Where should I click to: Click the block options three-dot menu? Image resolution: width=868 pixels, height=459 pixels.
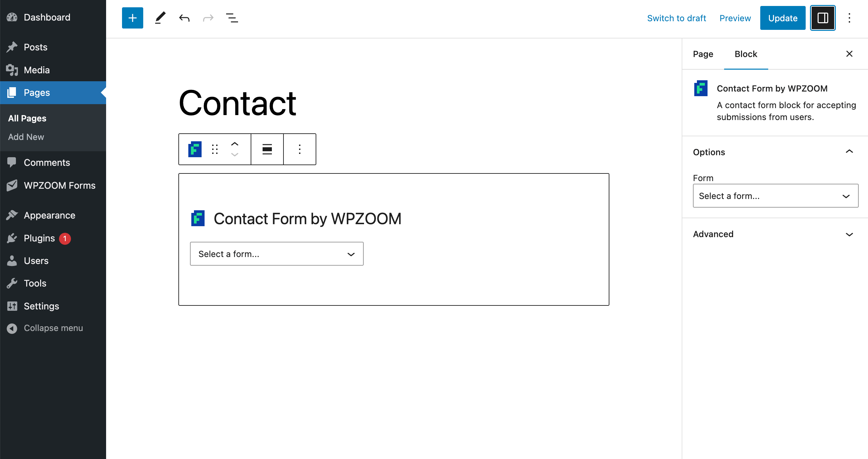[299, 149]
